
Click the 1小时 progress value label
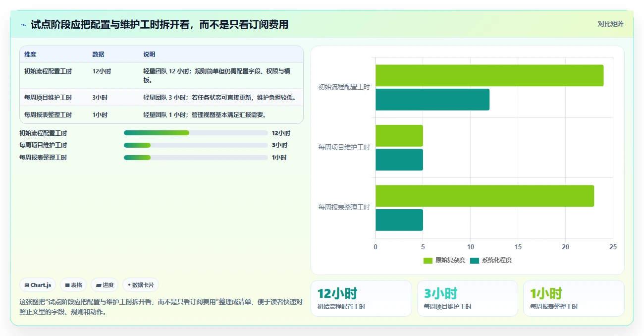click(x=279, y=158)
